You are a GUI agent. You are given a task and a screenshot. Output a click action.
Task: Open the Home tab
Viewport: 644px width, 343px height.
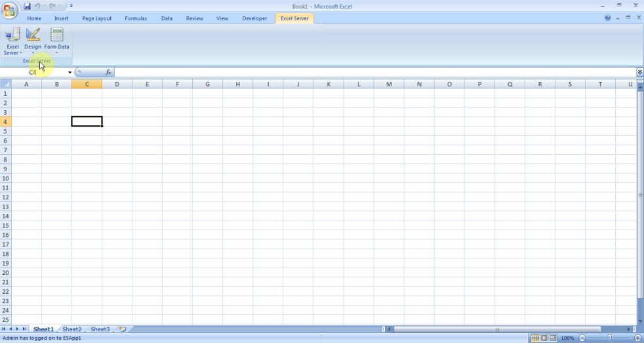[x=34, y=18]
